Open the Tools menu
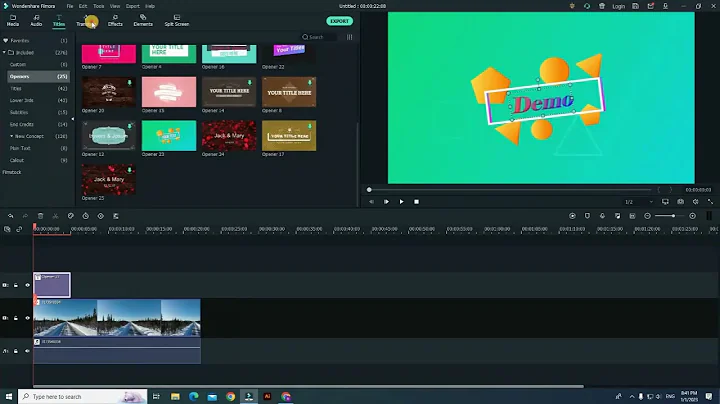 pyautogui.click(x=99, y=6)
